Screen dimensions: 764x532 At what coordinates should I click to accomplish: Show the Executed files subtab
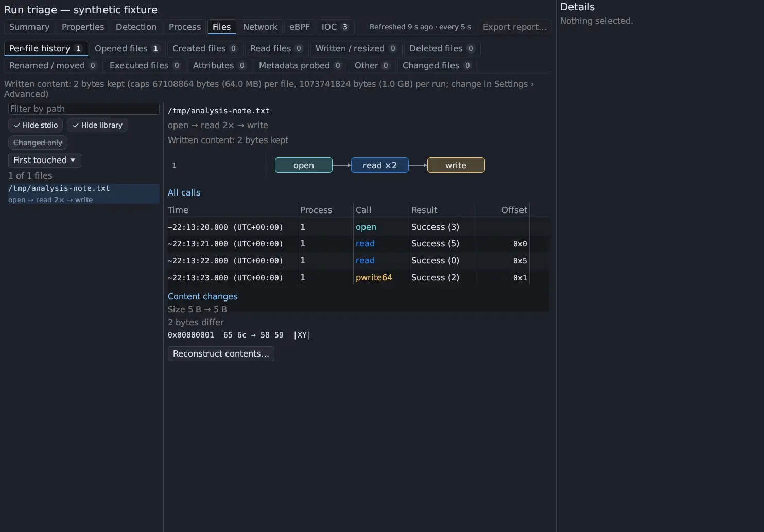pos(145,65)
